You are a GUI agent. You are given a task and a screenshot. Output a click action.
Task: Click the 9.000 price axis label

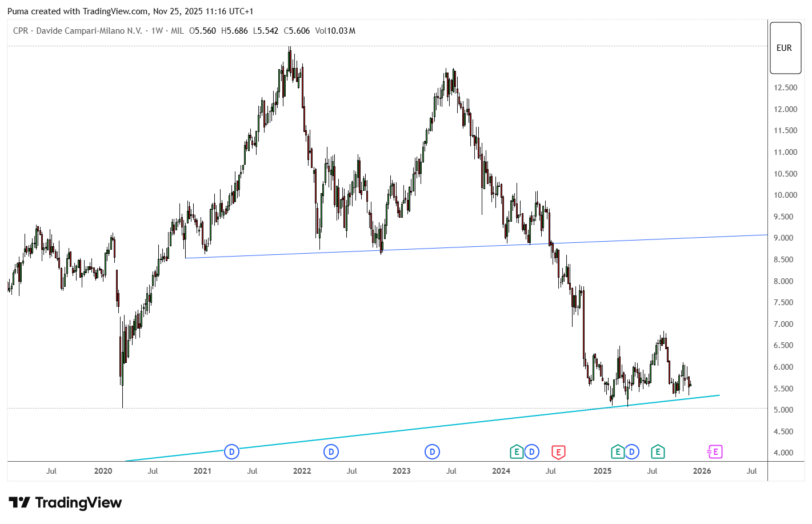[783, 238]
